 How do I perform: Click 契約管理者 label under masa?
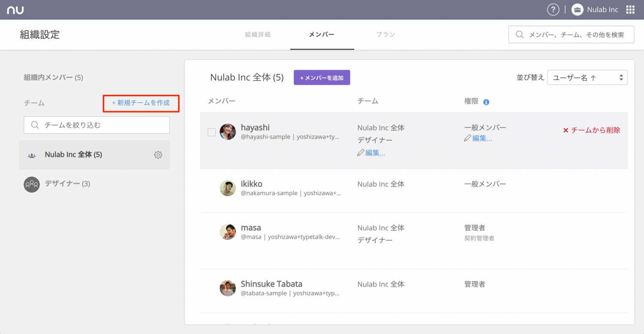(479, 238)
